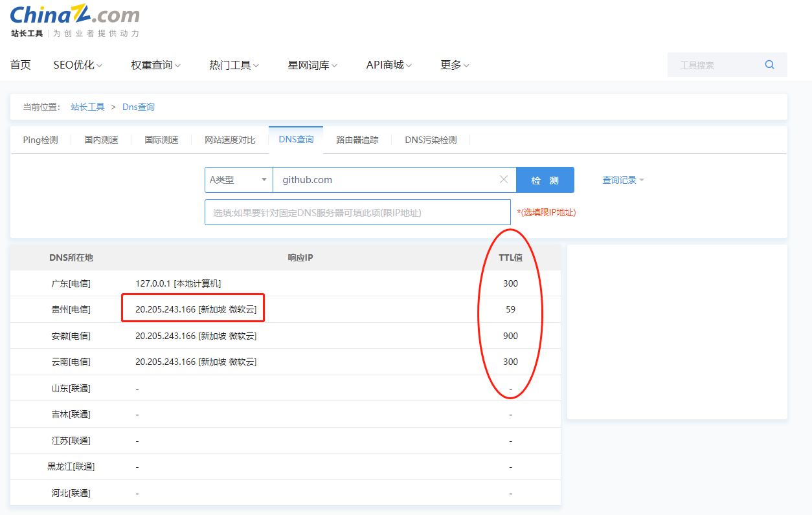Select 云南 row IP 20.205.243.166
Viewport: 812px width, 515px height.
(196, 362)
